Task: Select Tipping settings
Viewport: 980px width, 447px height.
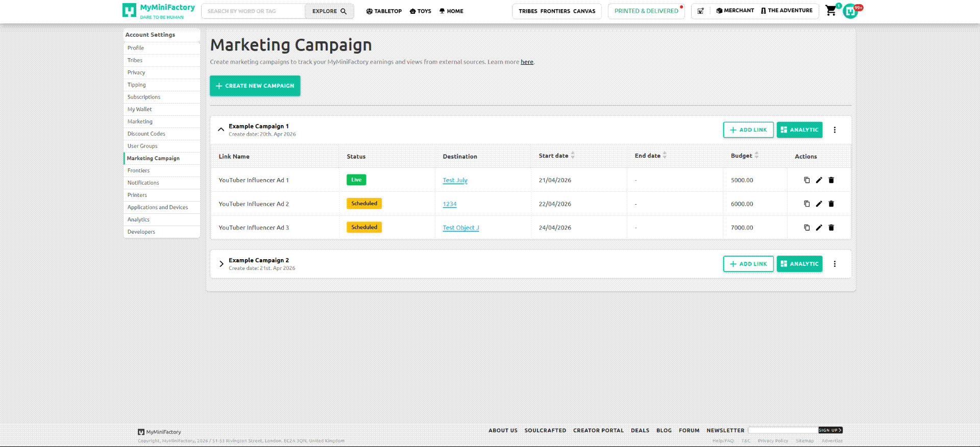Action: tap(162, 85)
